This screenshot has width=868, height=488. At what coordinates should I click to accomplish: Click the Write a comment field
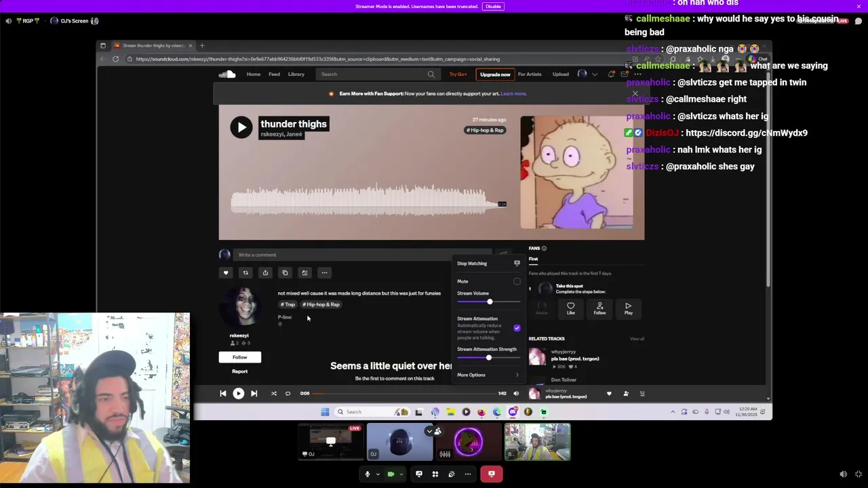coord(363,255)
